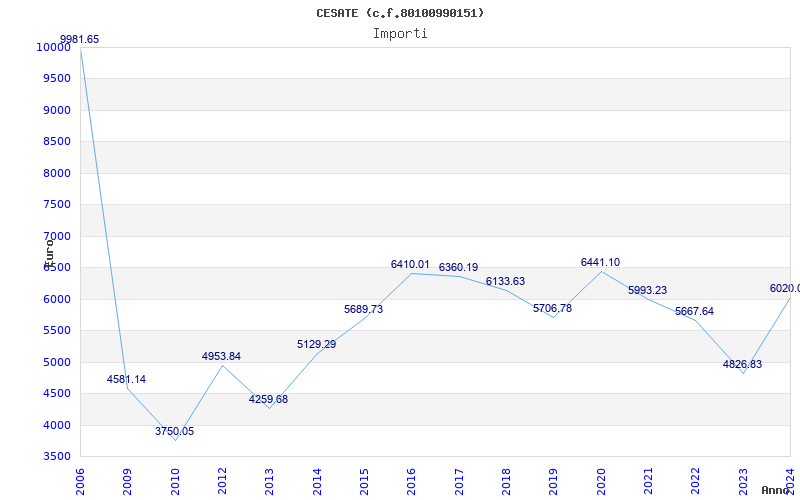The height and width of the screenshot is (500, 800).
Task: Select the 4953.84 data label
Action: tap(222, 356)
